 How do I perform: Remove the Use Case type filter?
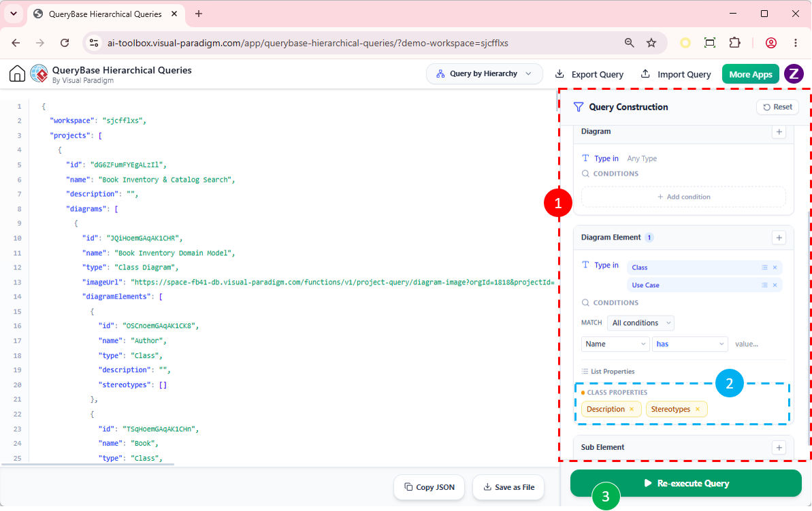point(775,285)
